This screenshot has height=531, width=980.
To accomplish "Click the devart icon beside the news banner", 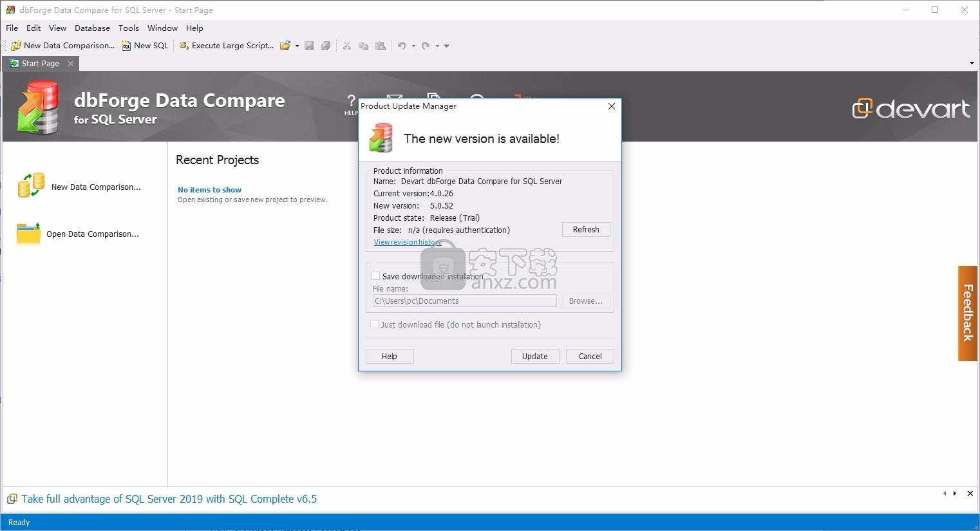I will click(x=12, y=499).
